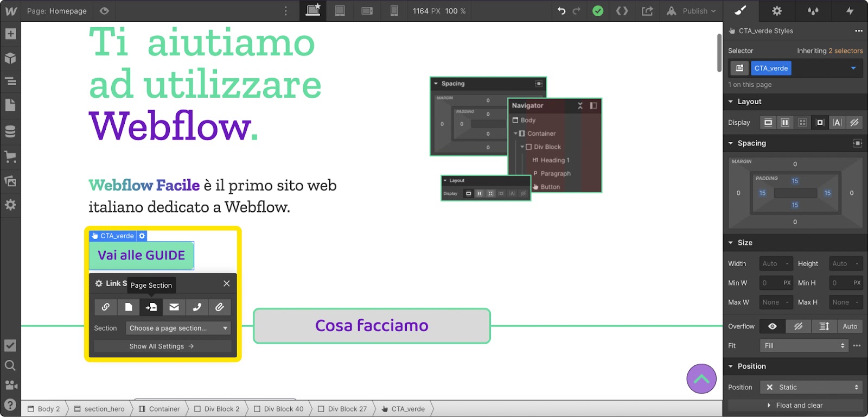
Task: Set display to none
Action: 854,122
